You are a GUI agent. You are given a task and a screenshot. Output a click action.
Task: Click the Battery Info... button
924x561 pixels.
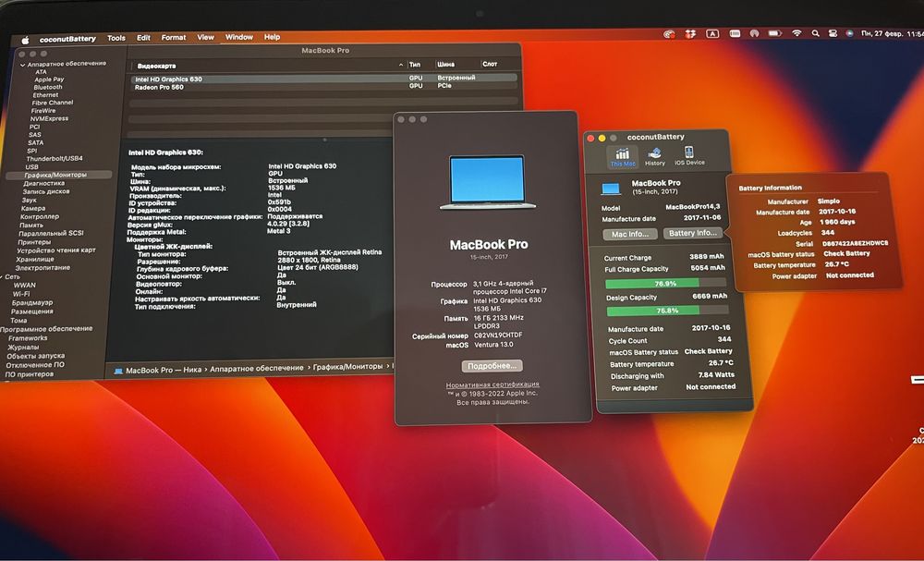tap(692, 233)
